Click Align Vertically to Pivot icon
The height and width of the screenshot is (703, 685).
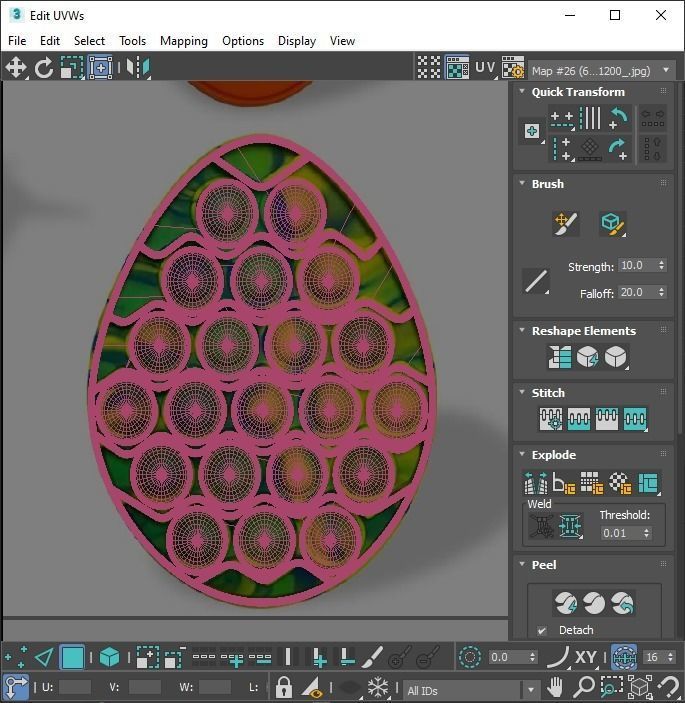(x=562, y=149)
